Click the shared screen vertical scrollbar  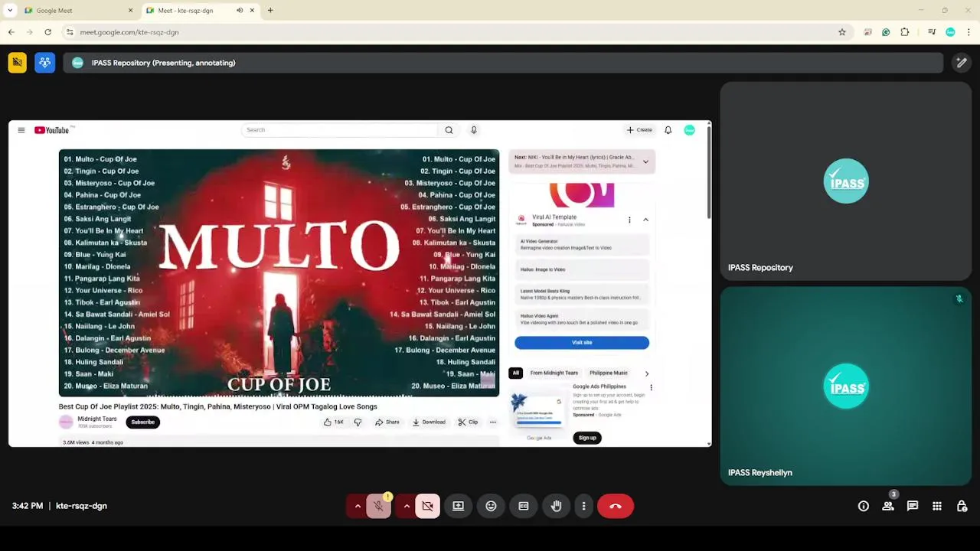coord(709,172)
